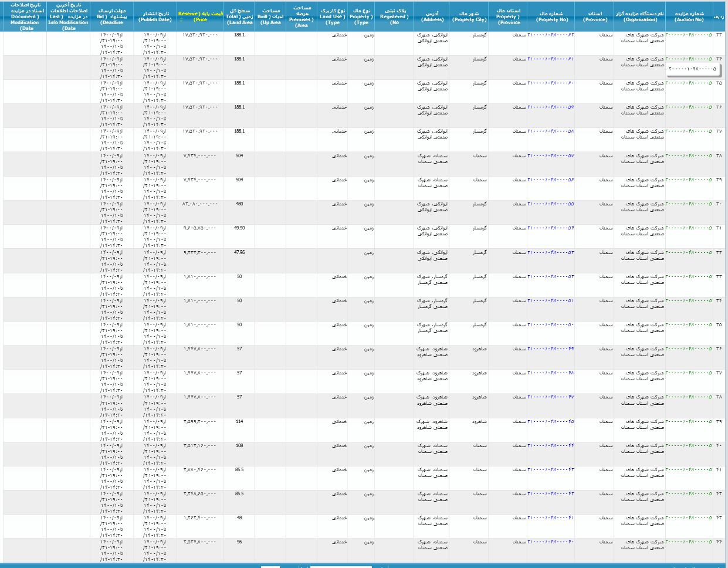Click sort arrow in Reserve Price header
Screen dimensions: 728x568
(181, 20)
